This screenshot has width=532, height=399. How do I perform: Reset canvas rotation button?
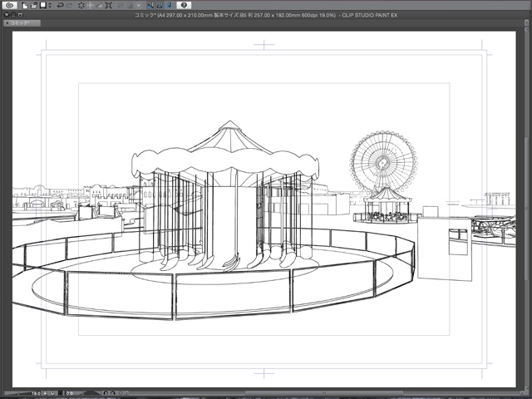pos(121,393)
